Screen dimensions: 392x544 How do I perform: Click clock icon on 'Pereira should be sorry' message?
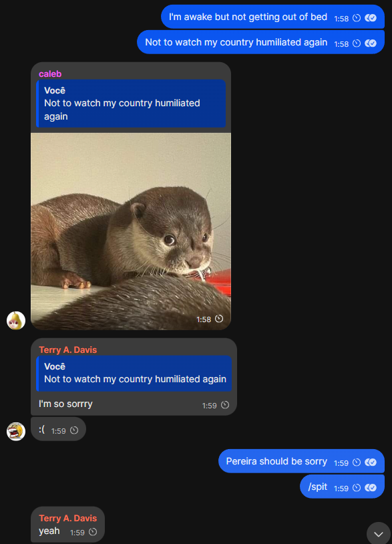pyautogui.click(x=357, y=462)
